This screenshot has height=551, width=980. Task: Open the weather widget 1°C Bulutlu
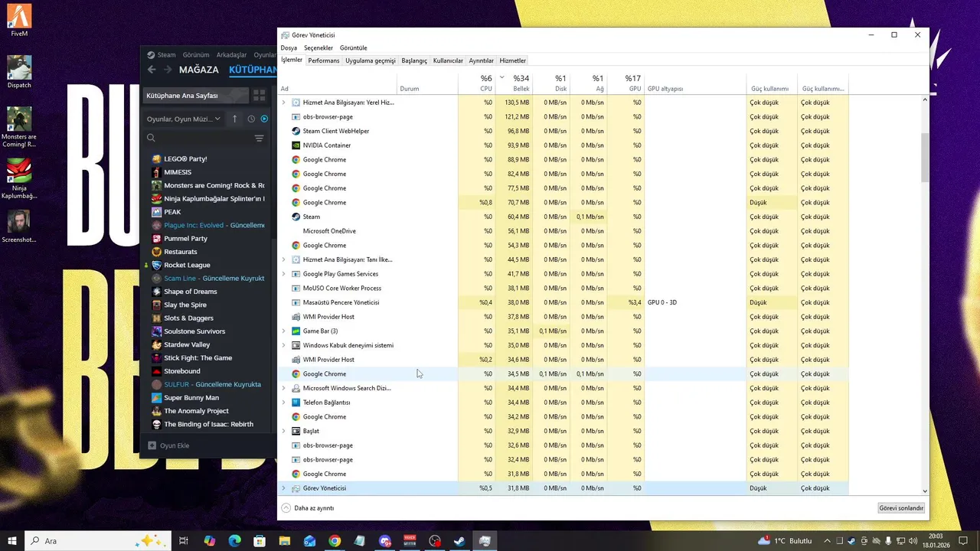point(784,541)
